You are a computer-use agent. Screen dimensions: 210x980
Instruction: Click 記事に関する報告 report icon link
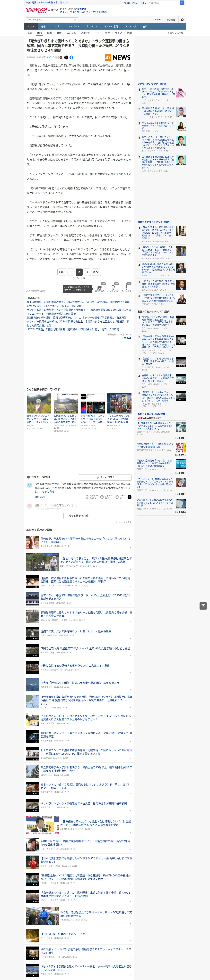35,291
